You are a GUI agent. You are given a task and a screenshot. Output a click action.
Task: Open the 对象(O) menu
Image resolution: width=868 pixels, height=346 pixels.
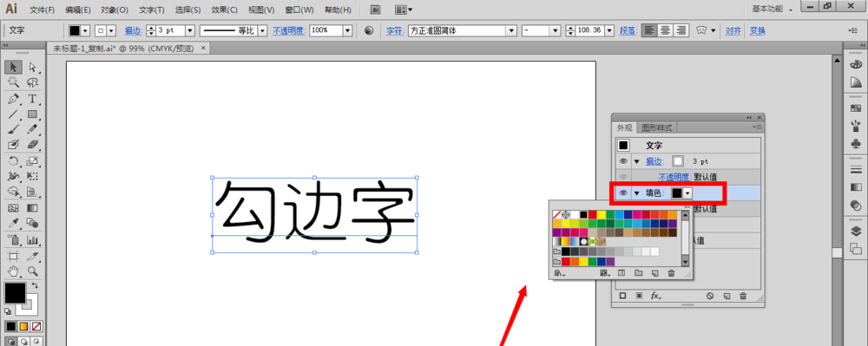[x=114, y=10]
